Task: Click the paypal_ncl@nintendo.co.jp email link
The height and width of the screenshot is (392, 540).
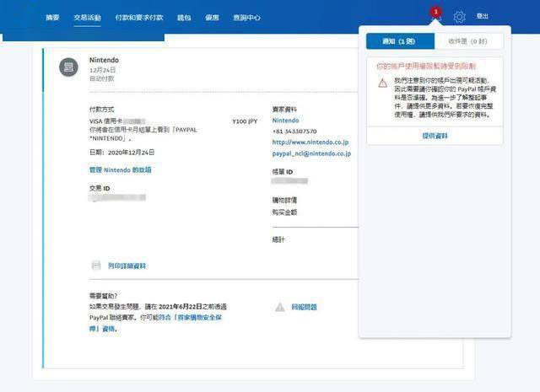Action: (311, 153)
